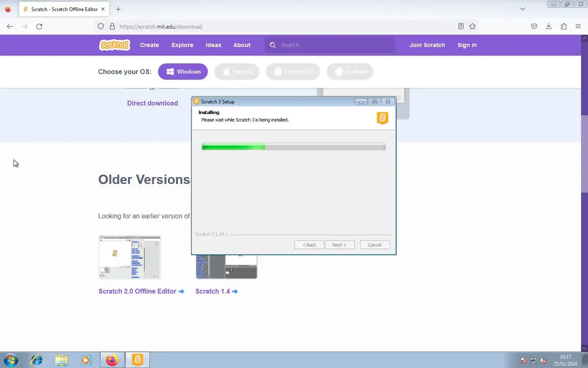Click the Next button in the installer
Screen dimensions: 588x368
[339, 245]
